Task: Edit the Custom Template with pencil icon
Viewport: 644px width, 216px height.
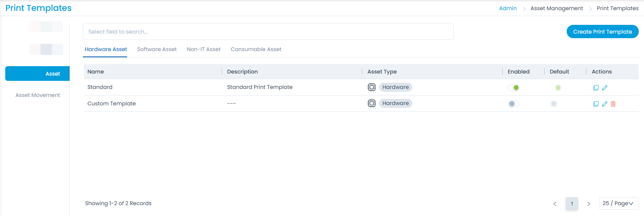Action: click(x=604, y=104)
